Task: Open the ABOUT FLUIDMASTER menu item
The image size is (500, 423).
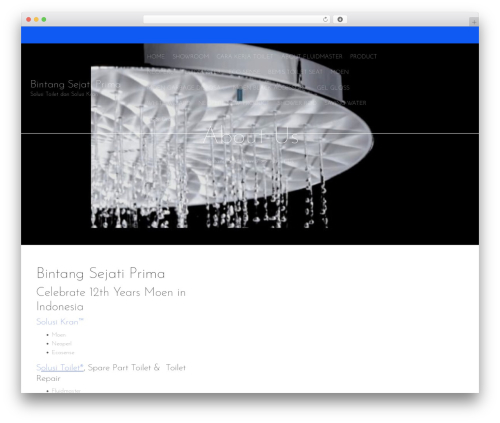Action: pyautogui.click(x=312, y=56)
